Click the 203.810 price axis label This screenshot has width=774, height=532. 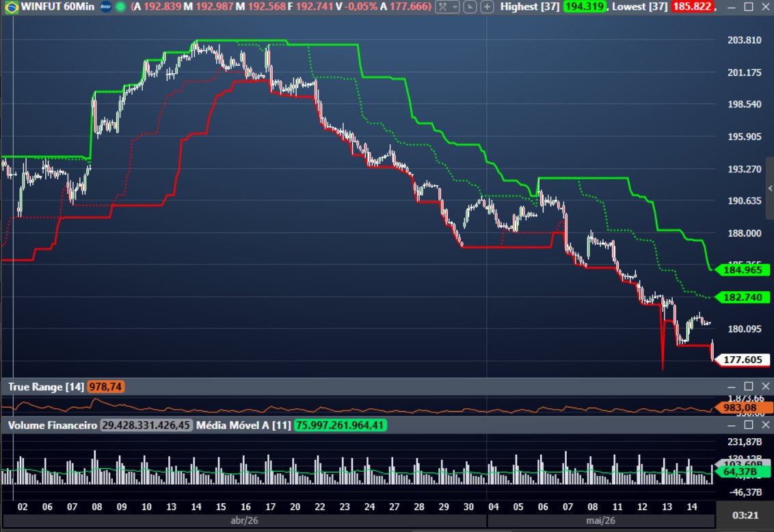[x=745, y=40]
